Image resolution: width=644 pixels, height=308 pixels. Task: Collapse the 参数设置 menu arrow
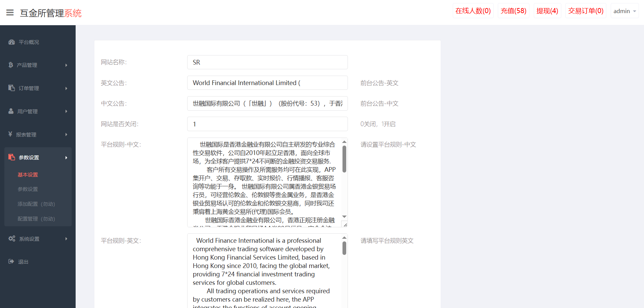66,158
